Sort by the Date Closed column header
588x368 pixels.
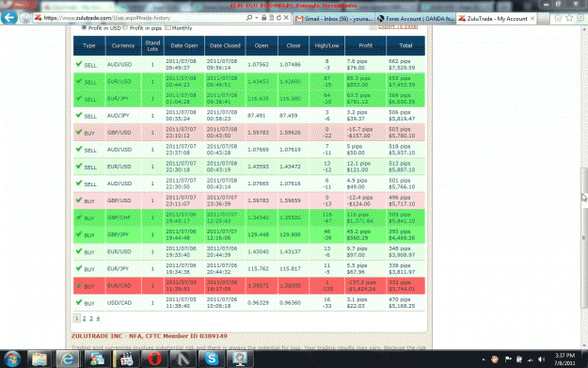coord(225,45)
